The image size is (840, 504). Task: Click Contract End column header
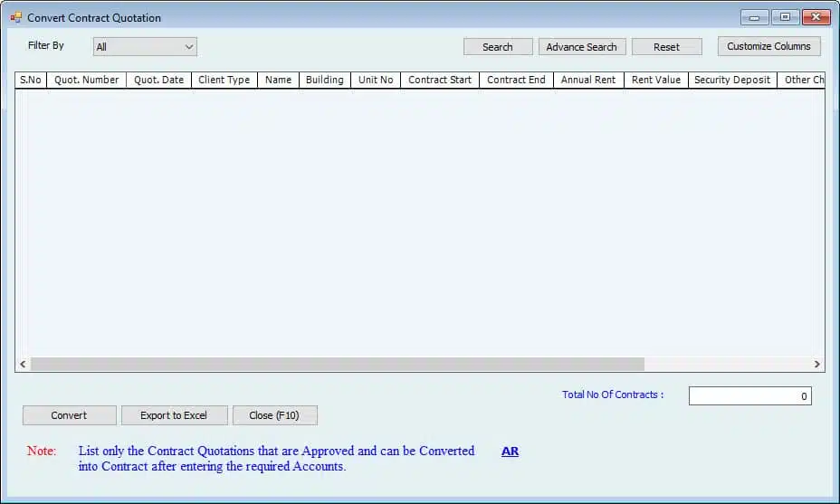pos(516,80)
